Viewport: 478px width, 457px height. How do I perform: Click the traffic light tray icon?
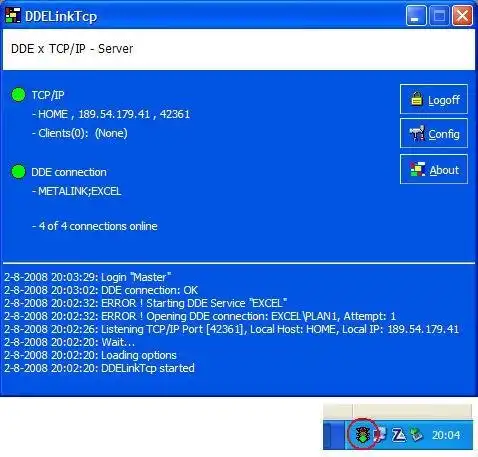pyautogui.click(x=362, y=434)
